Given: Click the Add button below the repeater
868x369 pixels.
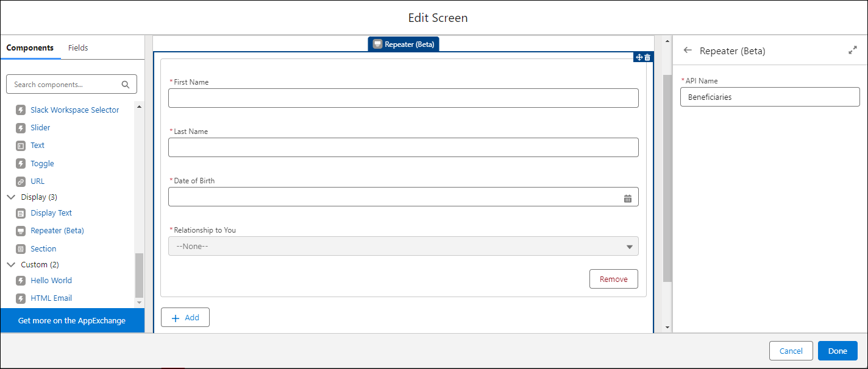Looking at the screenshot, I should click(x=185, y=317).
